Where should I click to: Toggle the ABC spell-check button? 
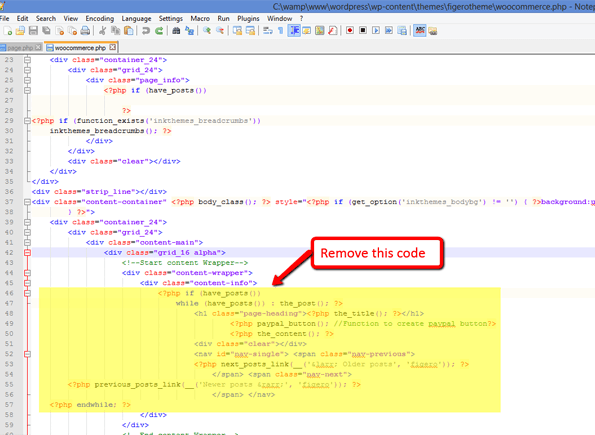point(420,31)
